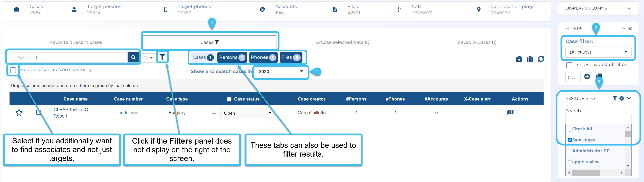Click the plus icon under Case filter

click(587, 76)
